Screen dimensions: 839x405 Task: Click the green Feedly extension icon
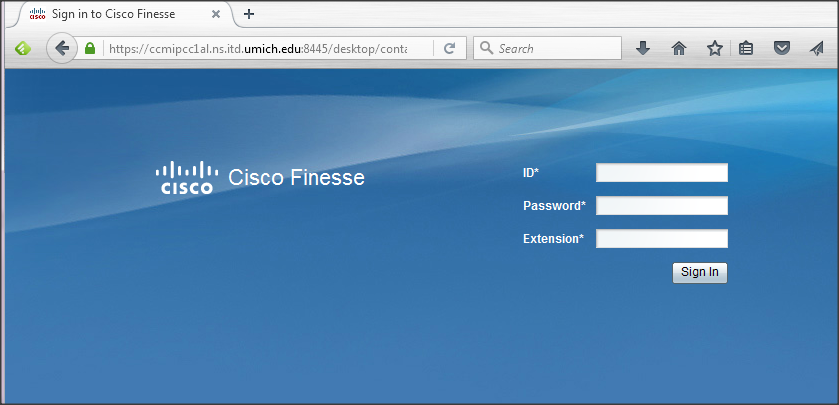(x=22, y=48)
